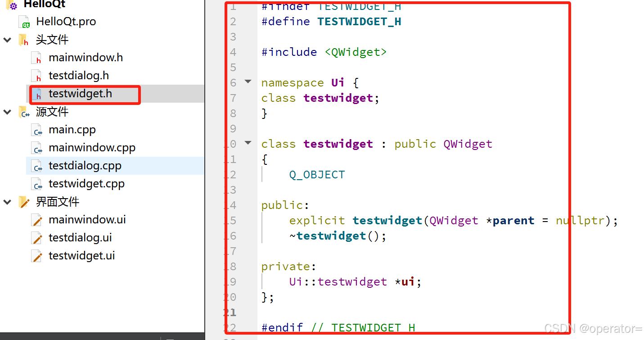The image size is (644, 340).
Task: Click line number 4 in the gutter
Action: (233, 52)
